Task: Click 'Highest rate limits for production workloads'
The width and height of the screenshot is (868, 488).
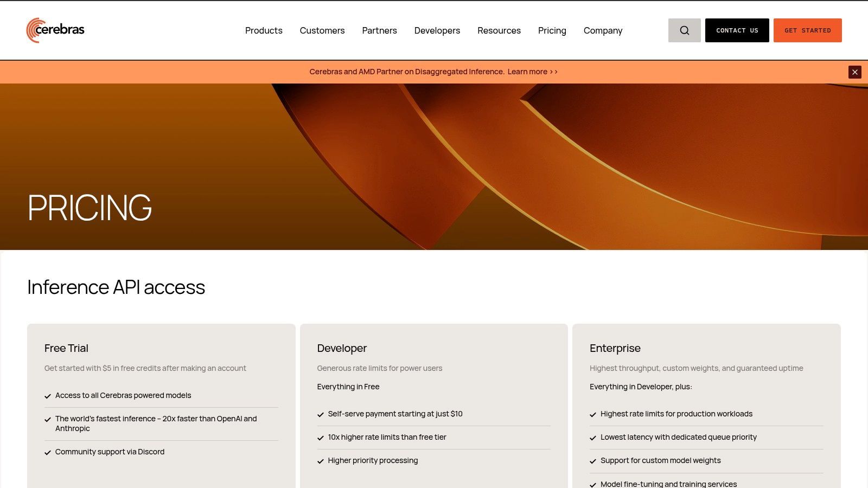Action: click(676, 414)
